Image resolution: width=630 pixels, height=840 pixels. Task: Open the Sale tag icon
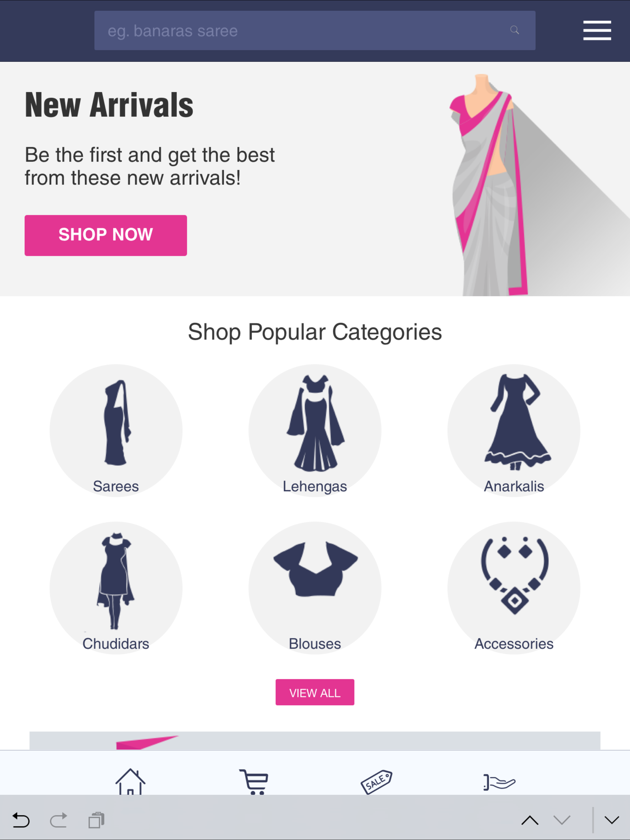(x=376, y=782)
